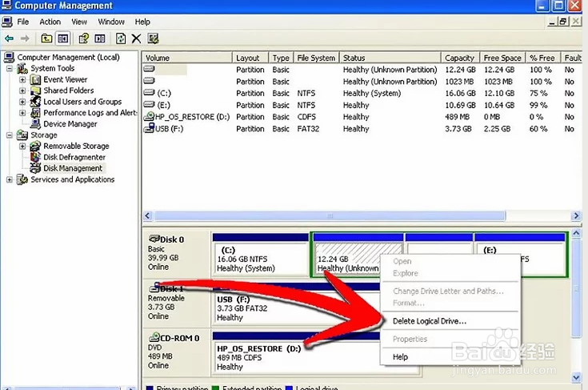
Task: Click the Device Manager icon
Action: coord(35,123)
